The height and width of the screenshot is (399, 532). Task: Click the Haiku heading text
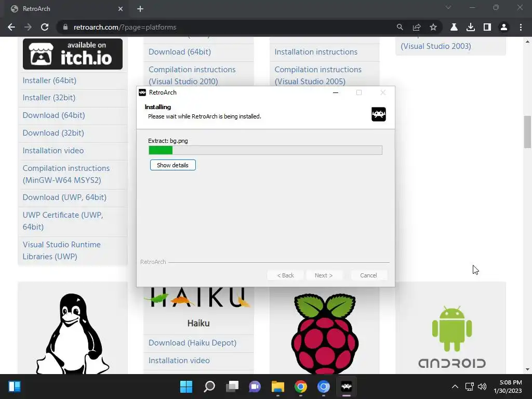coord(198,323)
